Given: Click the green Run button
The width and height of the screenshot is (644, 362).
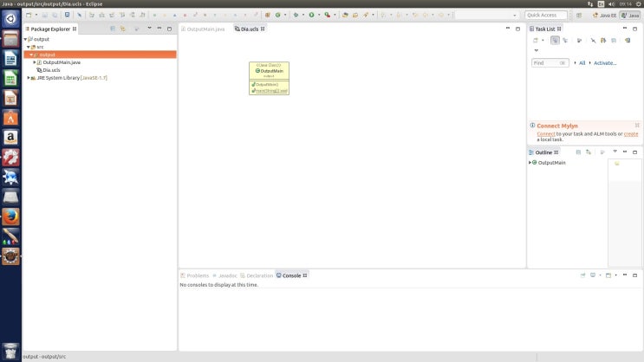Looking at the screenshot, I should (311, 15).
